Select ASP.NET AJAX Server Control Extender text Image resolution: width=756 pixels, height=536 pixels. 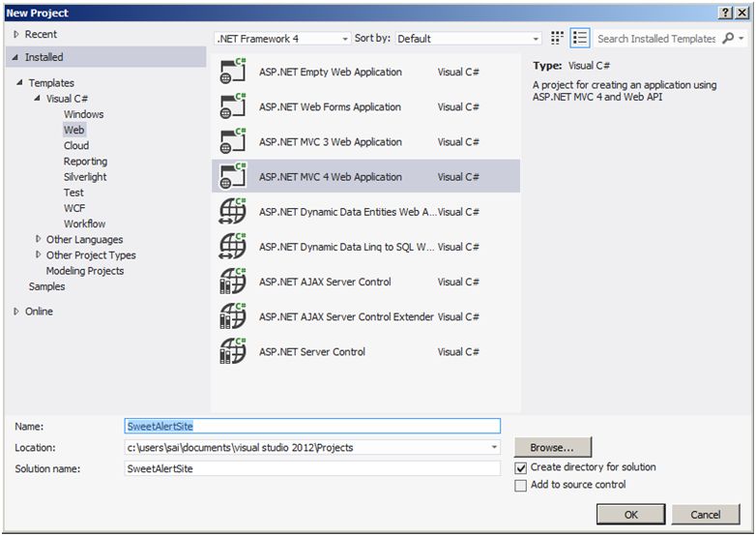coord(346,317)
